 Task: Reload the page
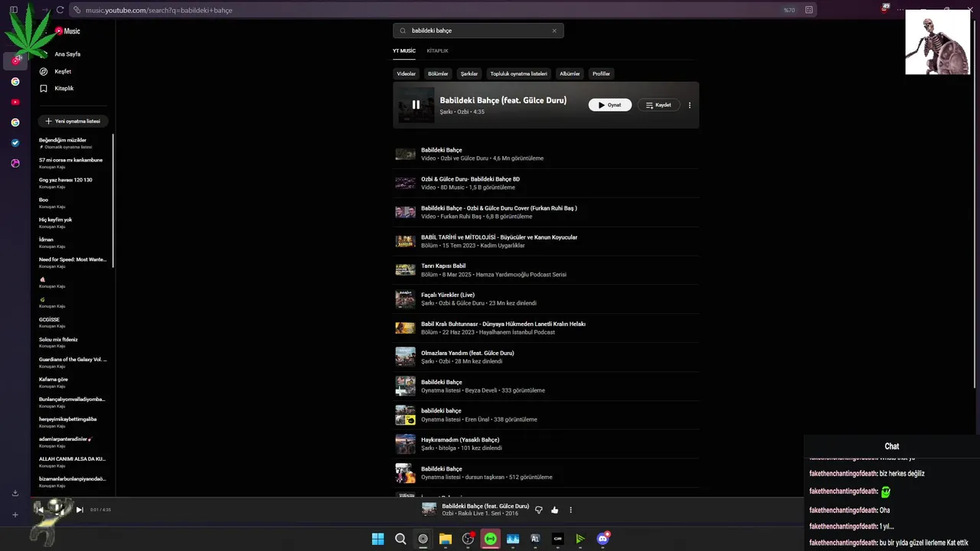(60, 10)
